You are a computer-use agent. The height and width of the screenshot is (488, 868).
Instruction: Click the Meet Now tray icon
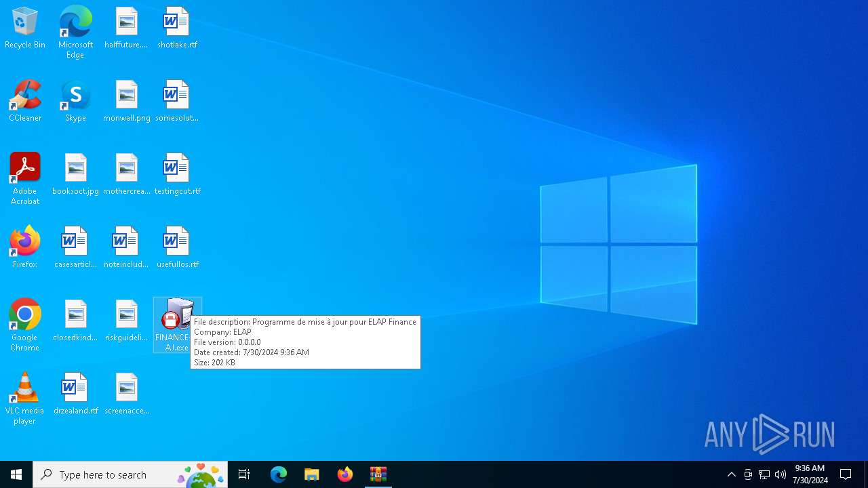coord(748,474)
